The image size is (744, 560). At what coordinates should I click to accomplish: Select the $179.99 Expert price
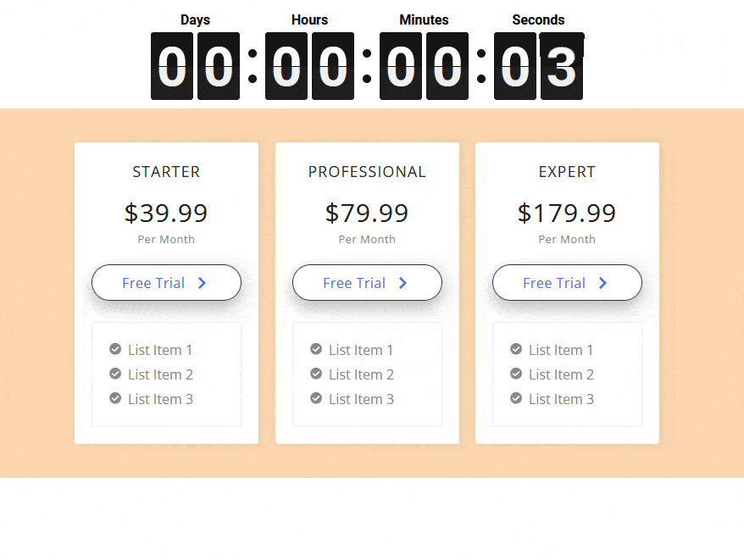click(x=567, y=213)
